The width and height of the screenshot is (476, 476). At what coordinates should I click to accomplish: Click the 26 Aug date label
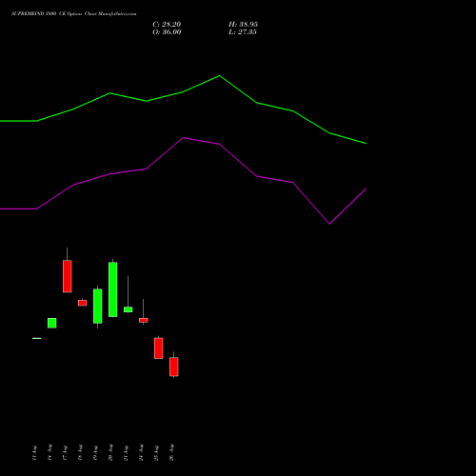tap(171, 452)
